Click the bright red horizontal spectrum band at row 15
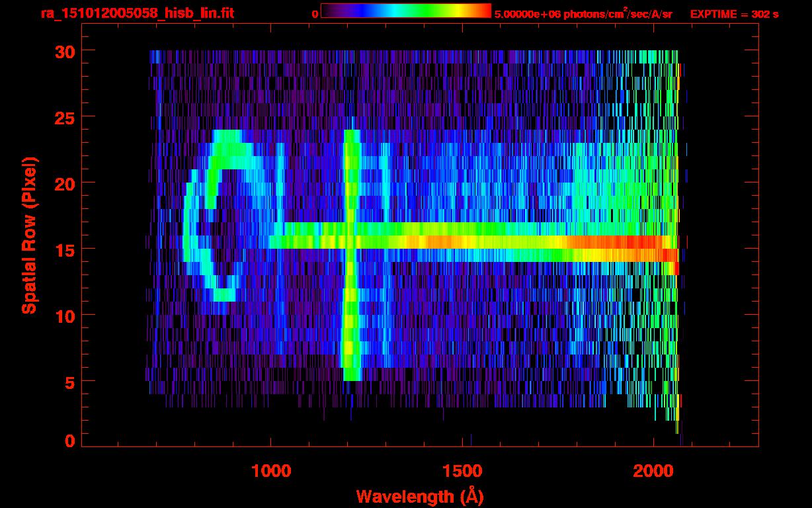This screenshot has height=508, width=812. coord(473,242)
